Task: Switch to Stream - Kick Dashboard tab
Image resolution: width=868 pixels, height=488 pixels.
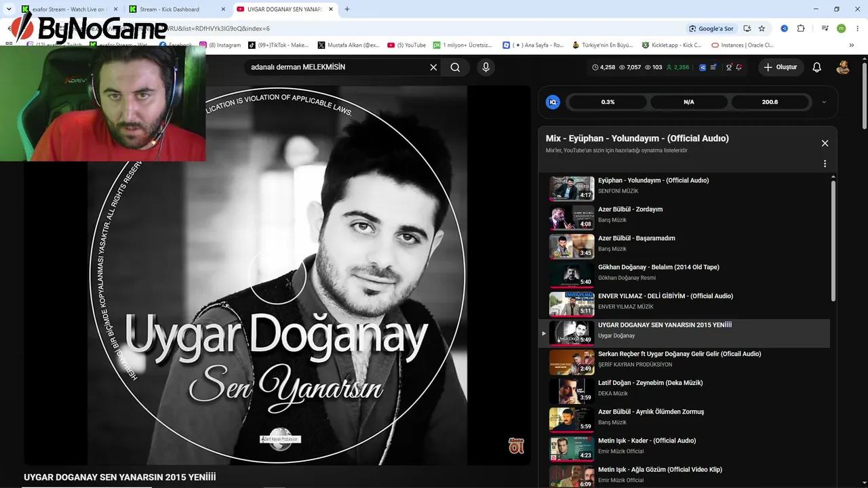Action: (x=176, y=9)
